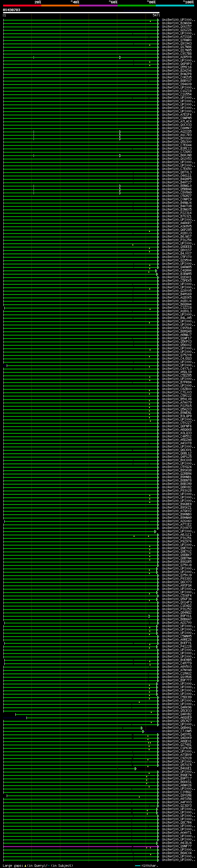Select hit UniRef100_Q17N85
Image resolution: width=197 pixels, height=868 pixels.
pos(176,50)
